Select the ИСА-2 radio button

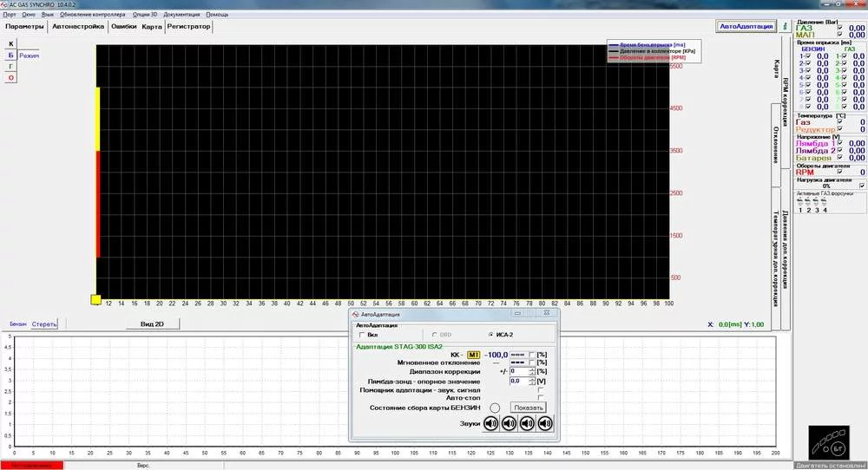(491, 335)
